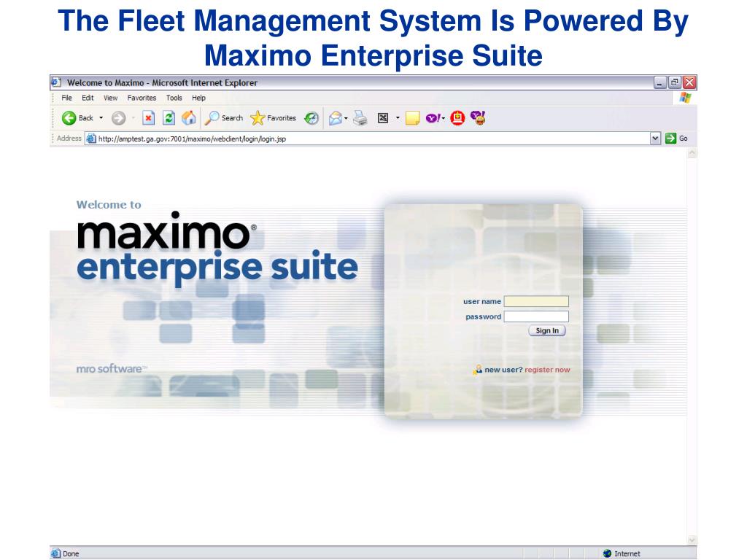Close the Internet Explorer window
This screenshot has height=560, width=747.
[689, 82]
